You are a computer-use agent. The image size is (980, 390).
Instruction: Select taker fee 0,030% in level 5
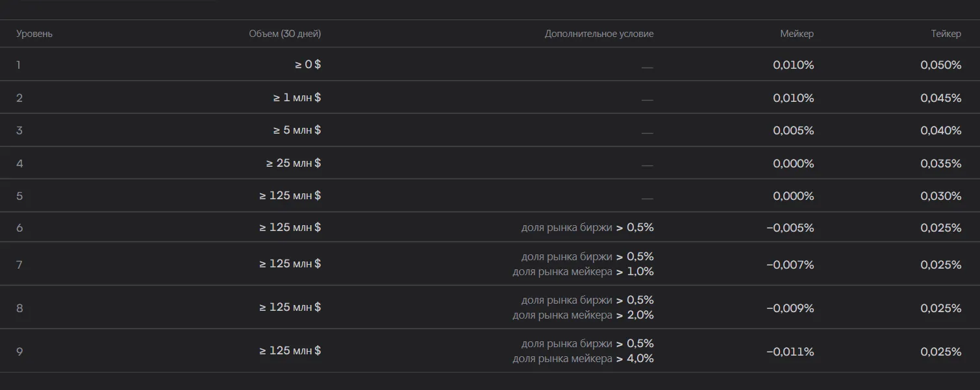click(941, 196)
